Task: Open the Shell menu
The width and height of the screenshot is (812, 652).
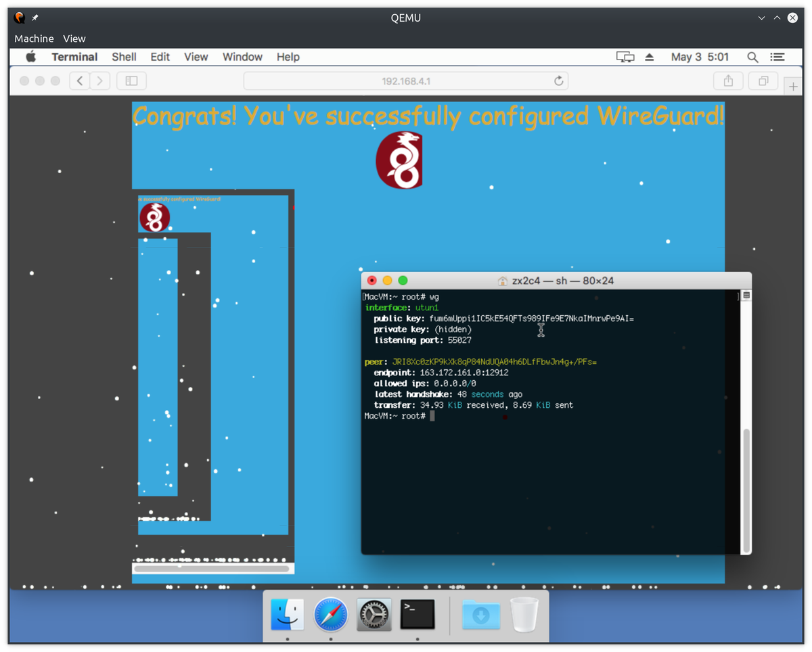Action: pos(124,57)
